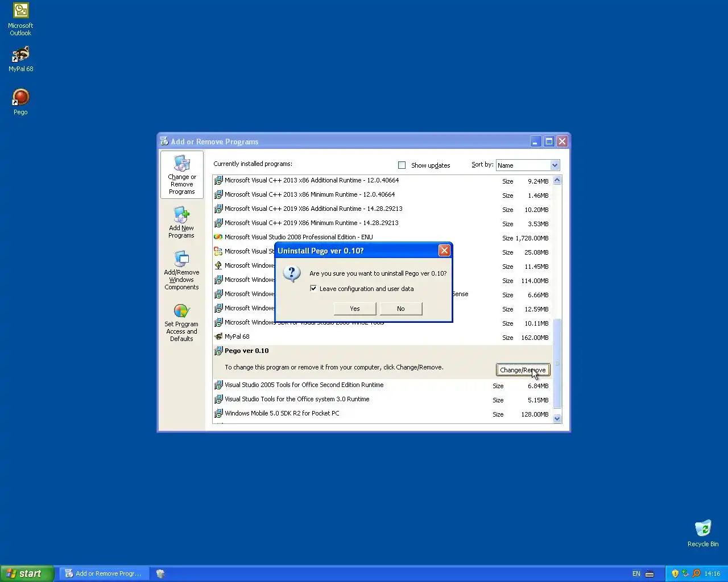Click question mark icon in uninstall dialog
Screen dimensions: 728x582
click(292, 273)
